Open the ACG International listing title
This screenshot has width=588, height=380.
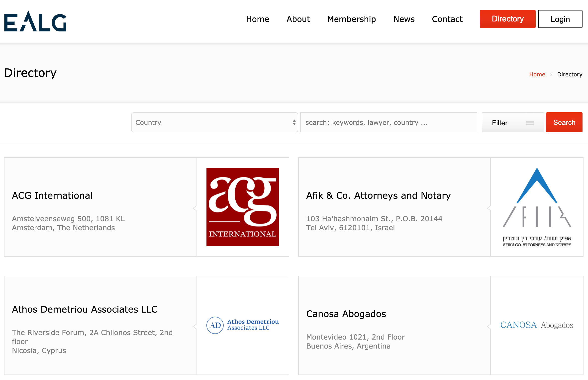point(52,195)
